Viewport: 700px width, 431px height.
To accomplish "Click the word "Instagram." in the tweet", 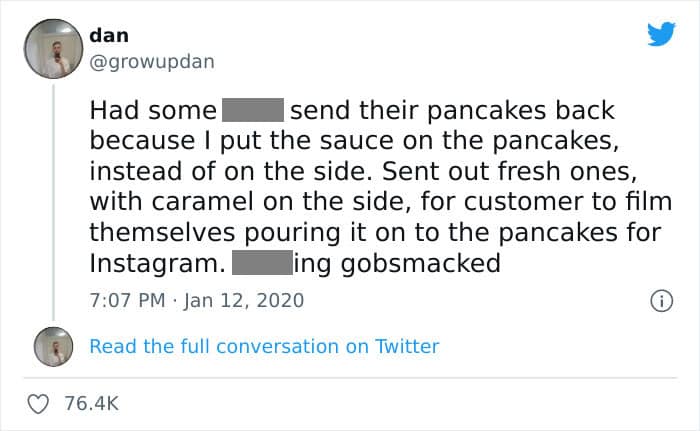I will [156, 265].
